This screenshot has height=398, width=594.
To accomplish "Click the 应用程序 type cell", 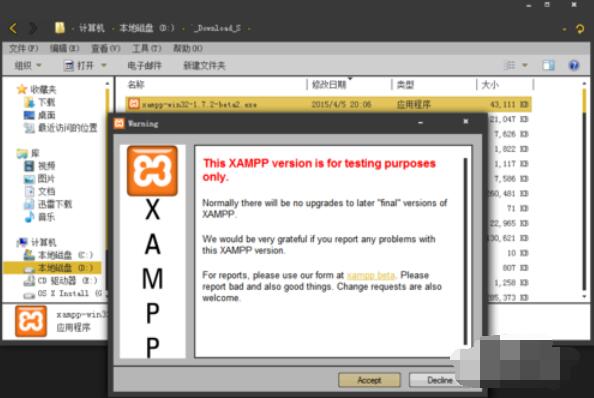I will click(413, 104).
